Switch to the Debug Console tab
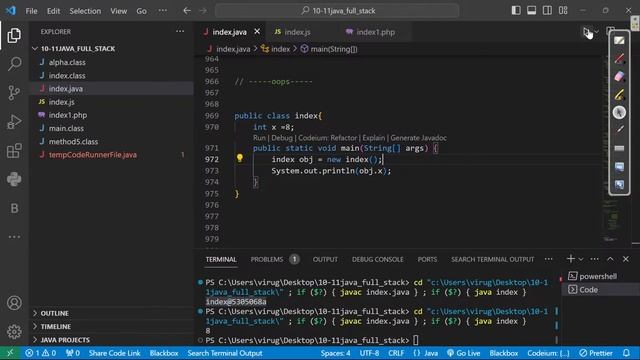640x360 pixels. coord(378,259)
